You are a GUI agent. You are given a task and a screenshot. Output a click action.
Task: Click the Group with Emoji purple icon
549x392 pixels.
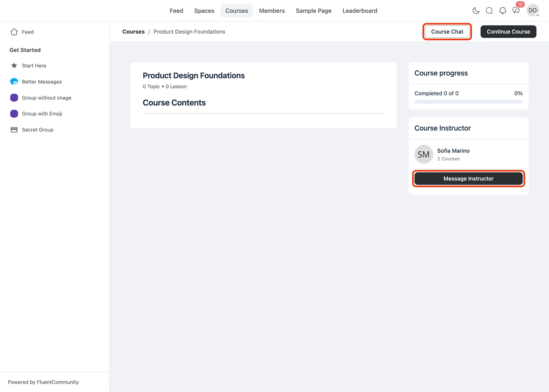pyautogui.click(x=14, y=114)
